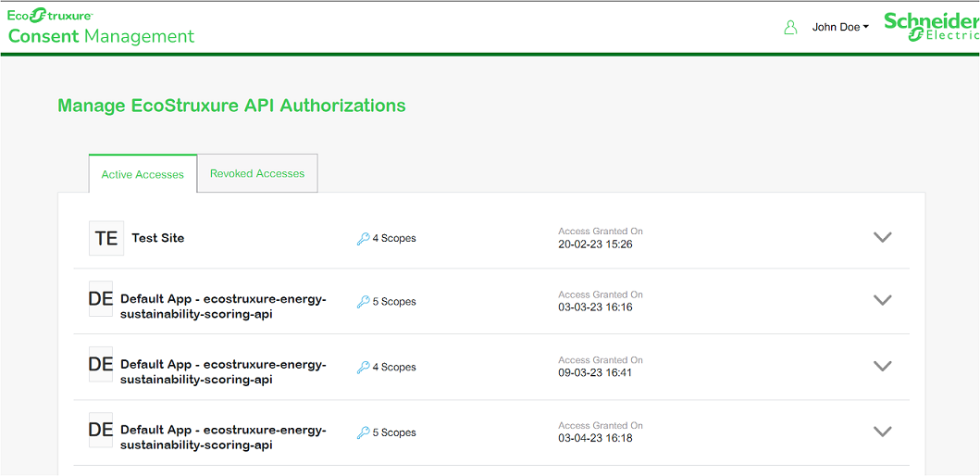Click the key icon in the 03-03-23 row
The image size is (980, 476).
363,302
